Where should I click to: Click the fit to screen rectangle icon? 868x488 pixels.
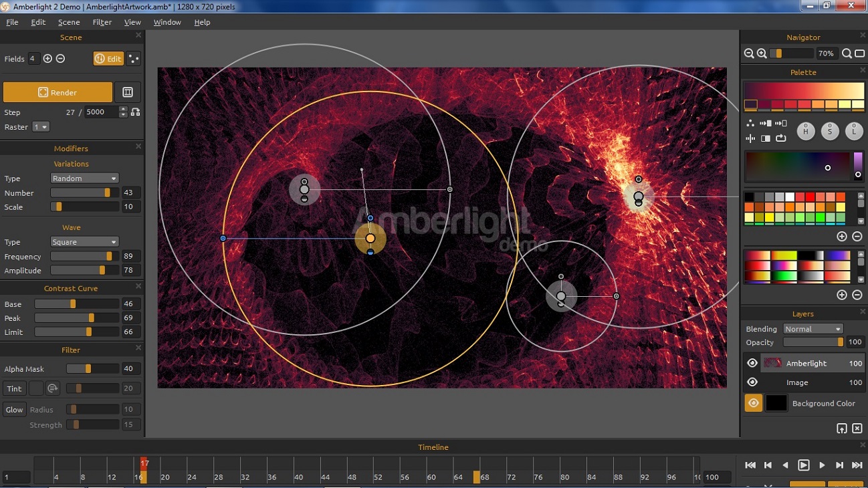860,53
